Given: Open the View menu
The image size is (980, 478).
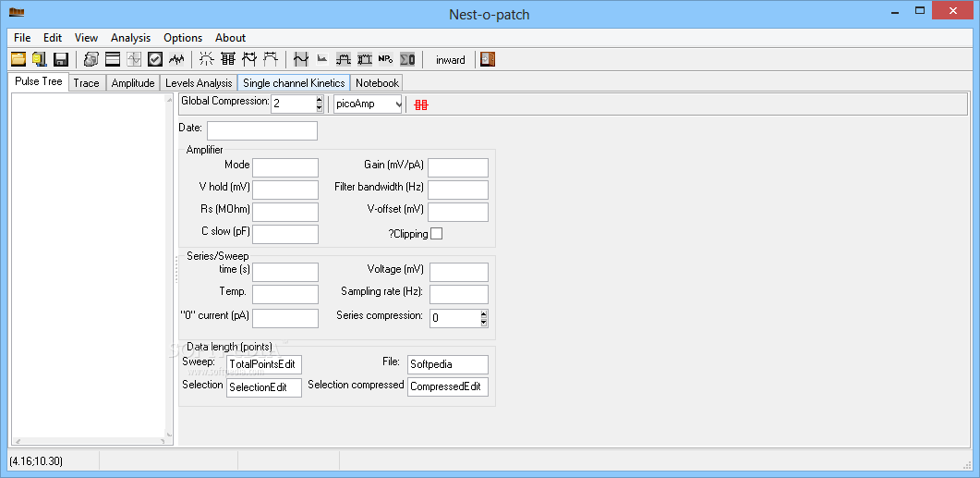Looking at the screenshot, I should pos(86,38).
